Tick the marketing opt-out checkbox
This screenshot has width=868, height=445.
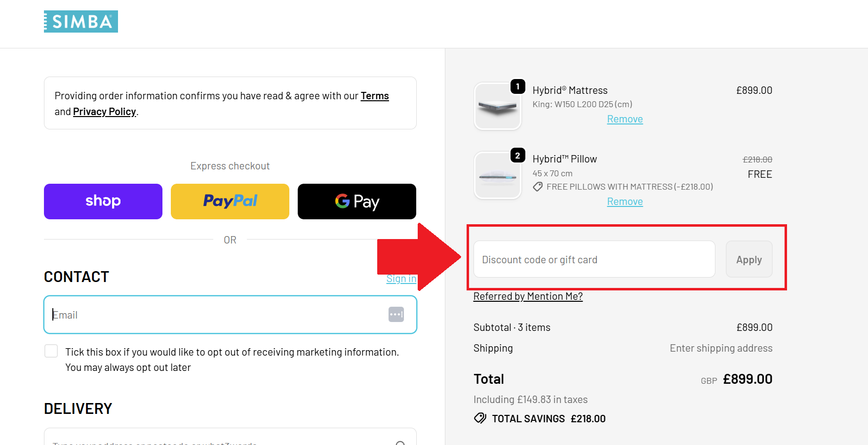51,351
